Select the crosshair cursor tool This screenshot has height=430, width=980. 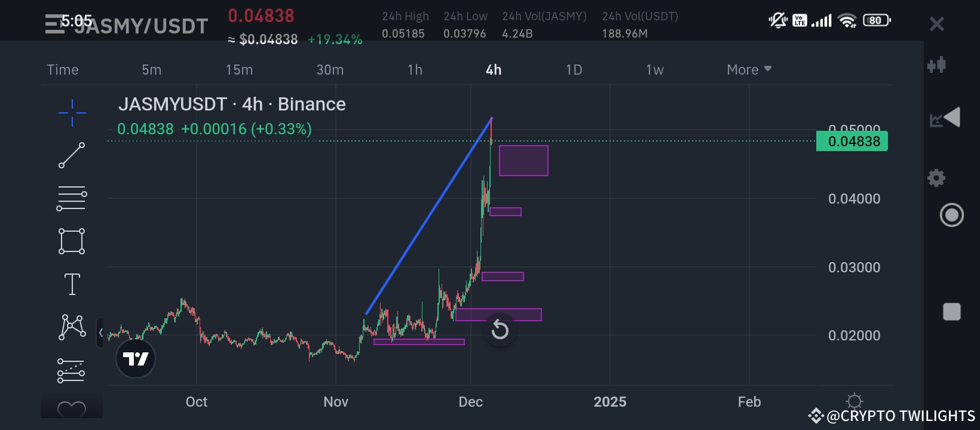pos(71,112)
